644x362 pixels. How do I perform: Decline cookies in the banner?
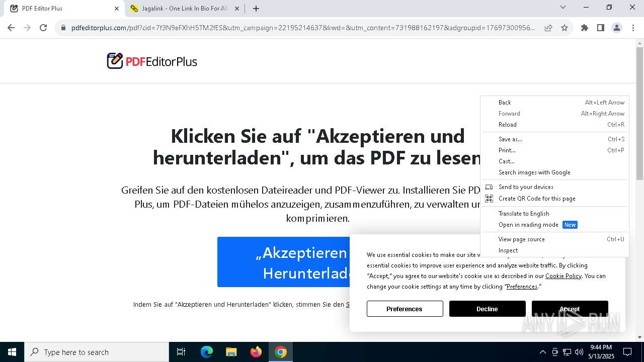click(x=488, y=309)
